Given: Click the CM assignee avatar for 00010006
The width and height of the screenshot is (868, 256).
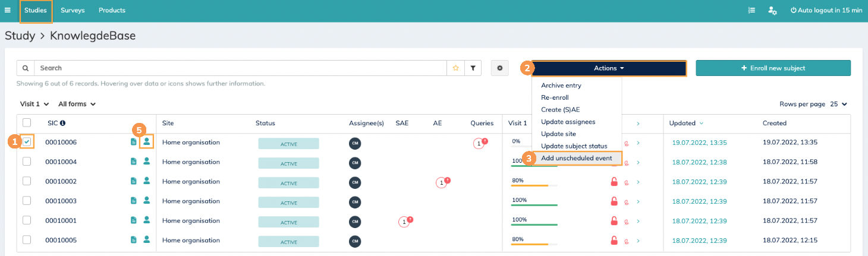Looking at the screenshot, I should pos(355,143).
